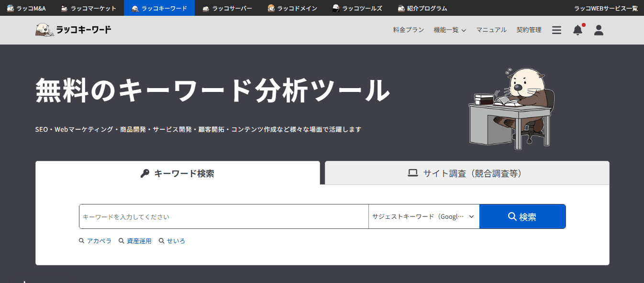Open ラッコサーバー in the top bar
Viewport: 644px width, 283px height.
click(227, 8)
